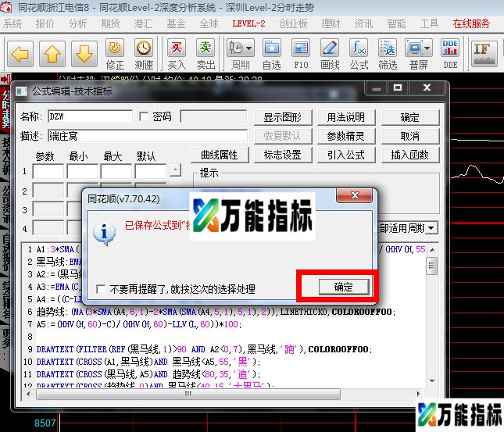Click the 描述 input field

coord(148,136)
